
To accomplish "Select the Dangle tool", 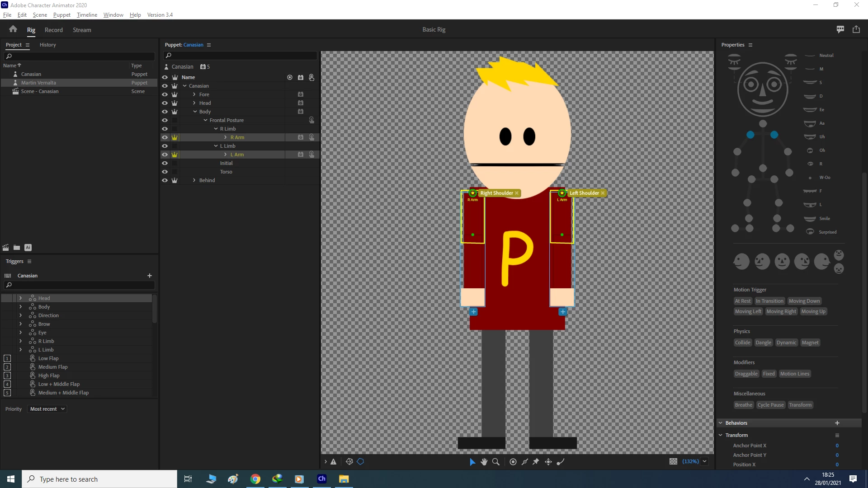I will pos(561,462).
